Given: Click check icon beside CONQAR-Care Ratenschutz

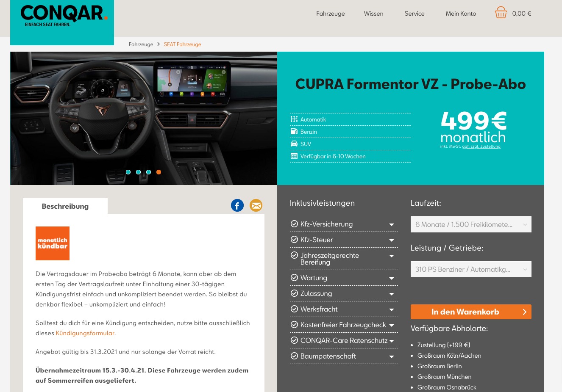Looking at the screenshot, I should (x=294, y=340).
